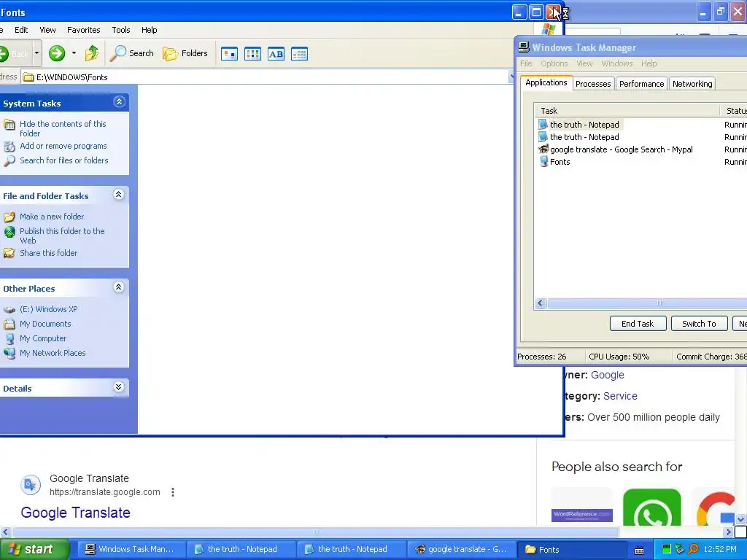The width and height of the screenshot is (747, 560).
Task: Collapse the System Tasks panel
Action: tap(119, 102)
